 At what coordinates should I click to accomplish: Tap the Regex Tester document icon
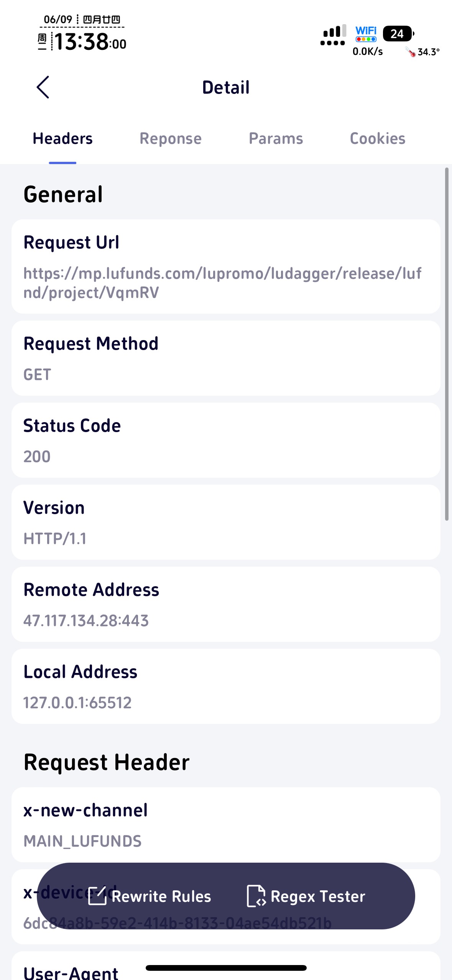pos(256,896)
